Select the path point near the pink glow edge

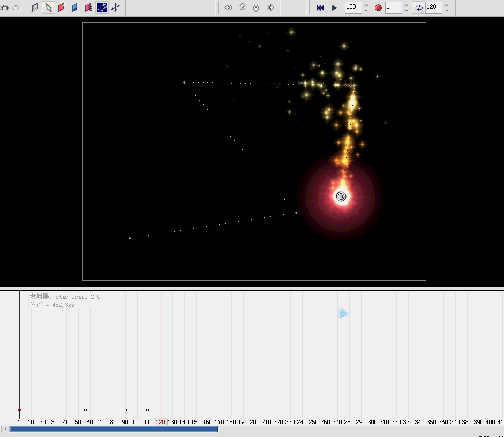pos(296,213)
